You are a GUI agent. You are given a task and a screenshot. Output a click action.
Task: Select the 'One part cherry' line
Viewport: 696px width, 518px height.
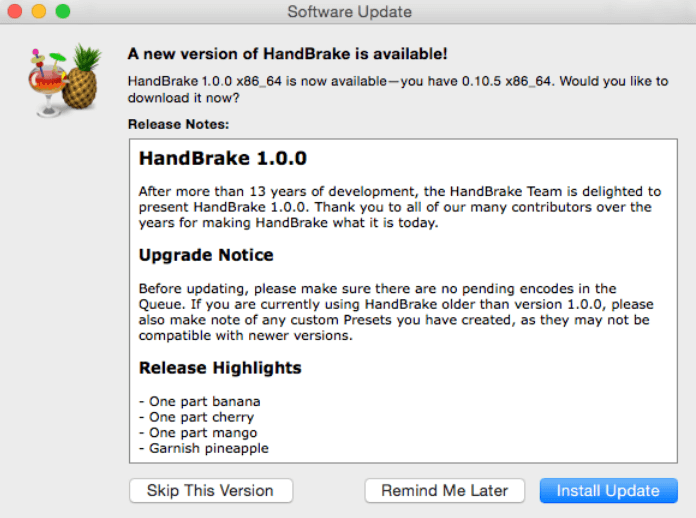(197, 417)
